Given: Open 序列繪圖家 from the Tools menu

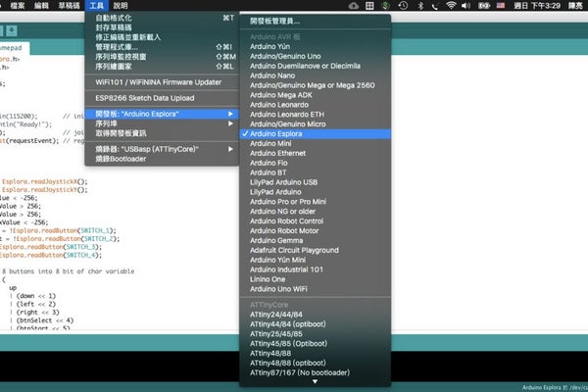Looking at the screenshot, I should tap(162, 67).
